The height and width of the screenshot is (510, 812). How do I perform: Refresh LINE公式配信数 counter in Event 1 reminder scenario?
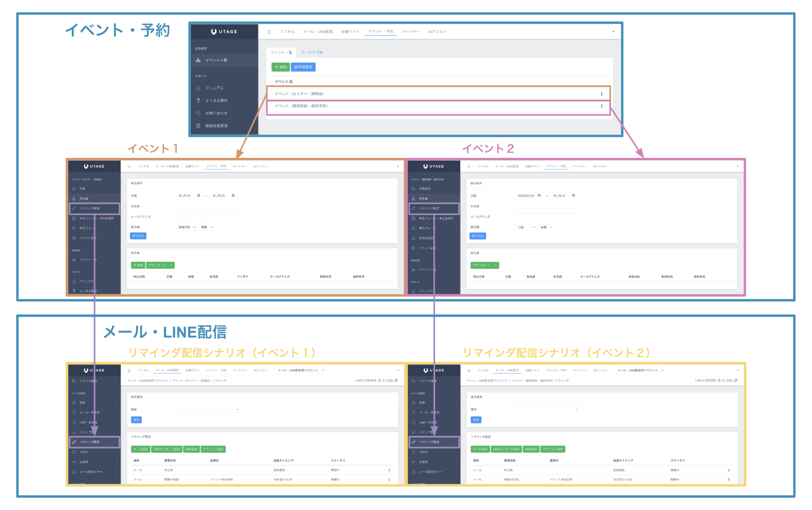tap(396, 380)
